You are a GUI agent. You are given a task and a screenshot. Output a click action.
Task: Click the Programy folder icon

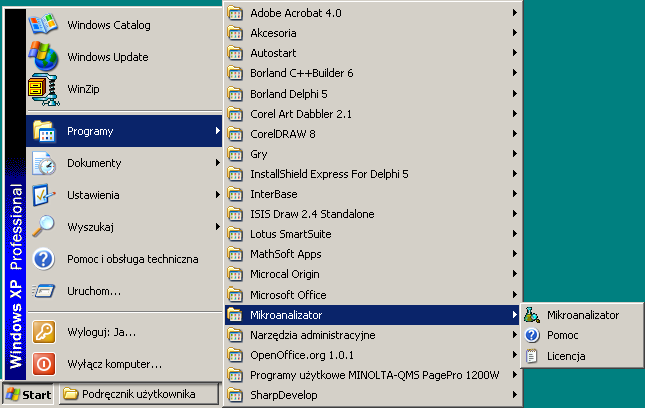(x=44, y=131)
